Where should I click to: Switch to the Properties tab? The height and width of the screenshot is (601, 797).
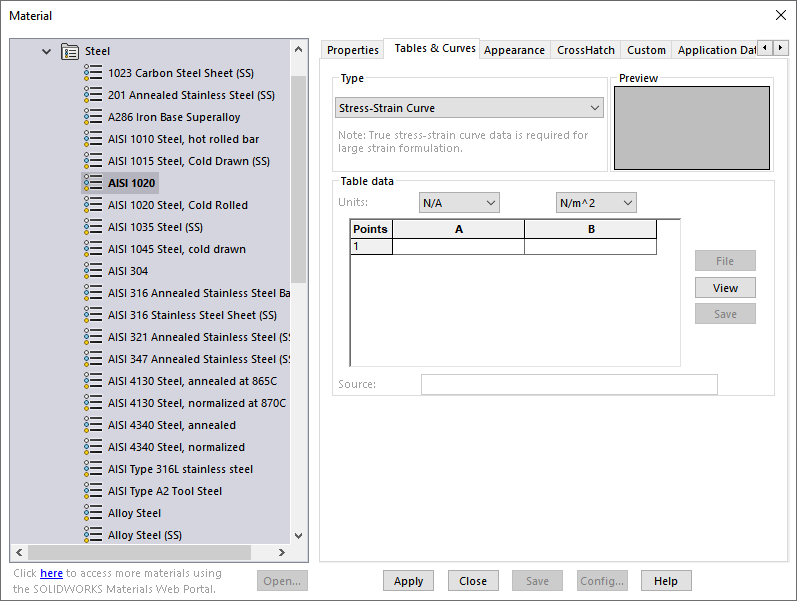pos(352,50)
